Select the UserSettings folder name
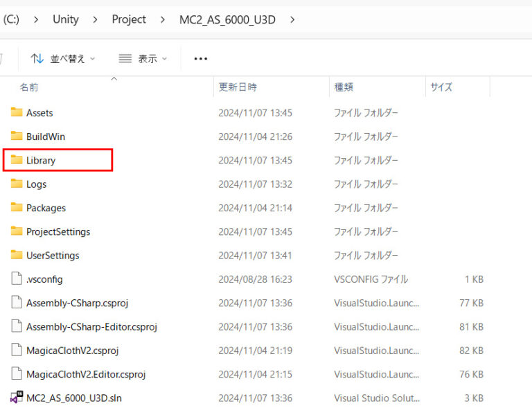This screenshot has width=532, height=415. (x=53, y=255)
